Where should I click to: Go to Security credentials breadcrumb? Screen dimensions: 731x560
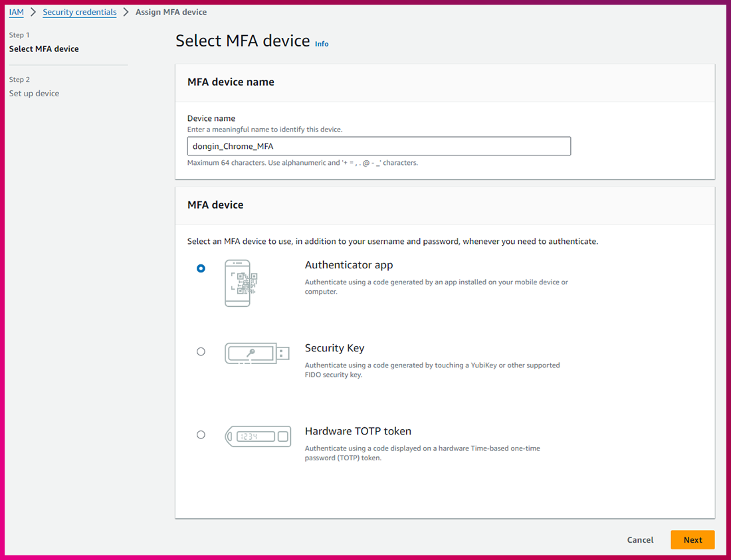tap(80, 12)
